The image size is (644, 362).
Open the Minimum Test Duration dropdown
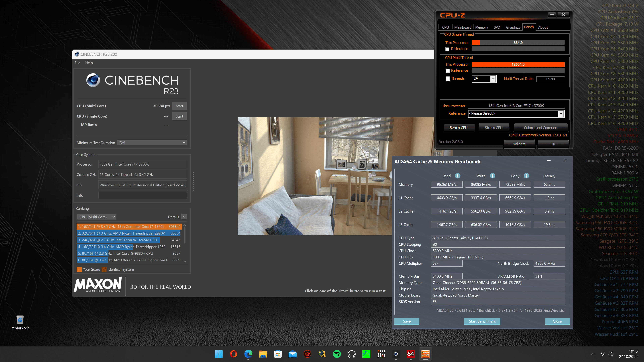coord(152,143)
